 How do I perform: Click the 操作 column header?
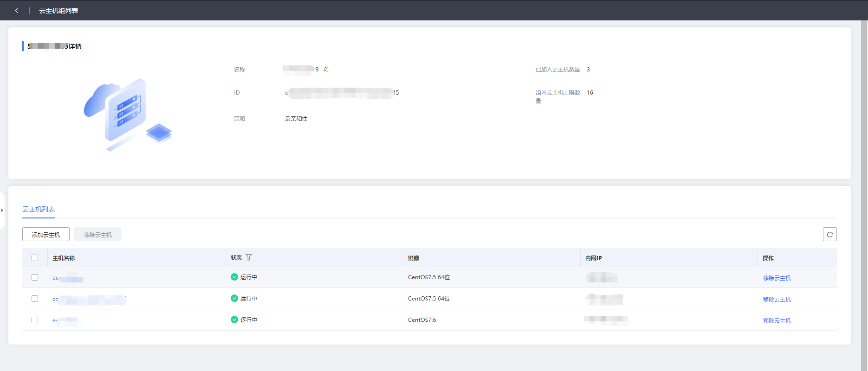coord(768,258)
